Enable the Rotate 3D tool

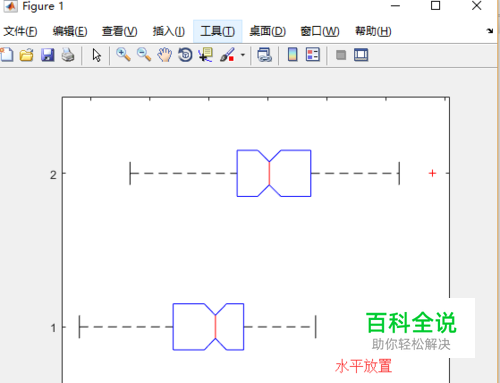(x=185, y=55)
